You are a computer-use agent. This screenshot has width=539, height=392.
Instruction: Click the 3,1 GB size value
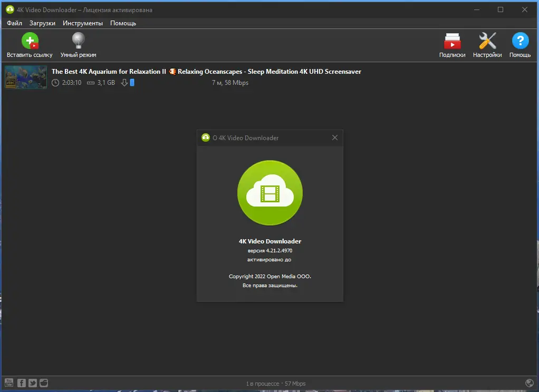click(x=106, y=82)
